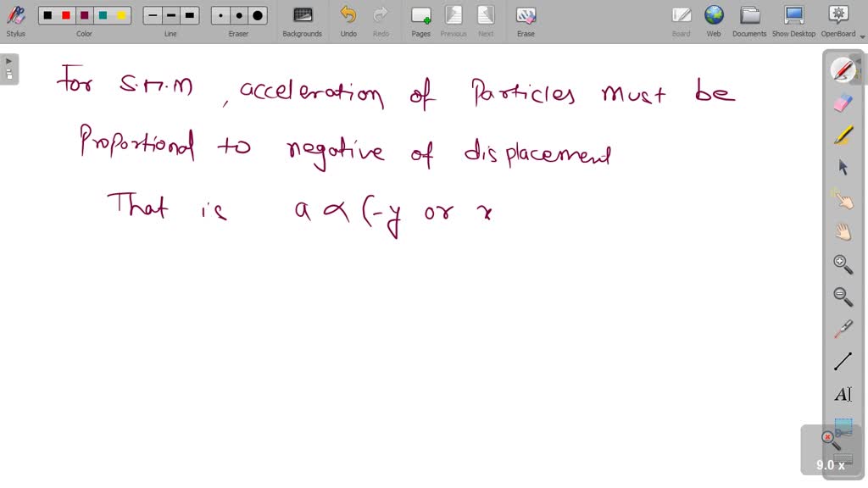Select the Eraser tool in the right sidebar
The width and height of the screenshot is (868, 488).
coord(843,102)
